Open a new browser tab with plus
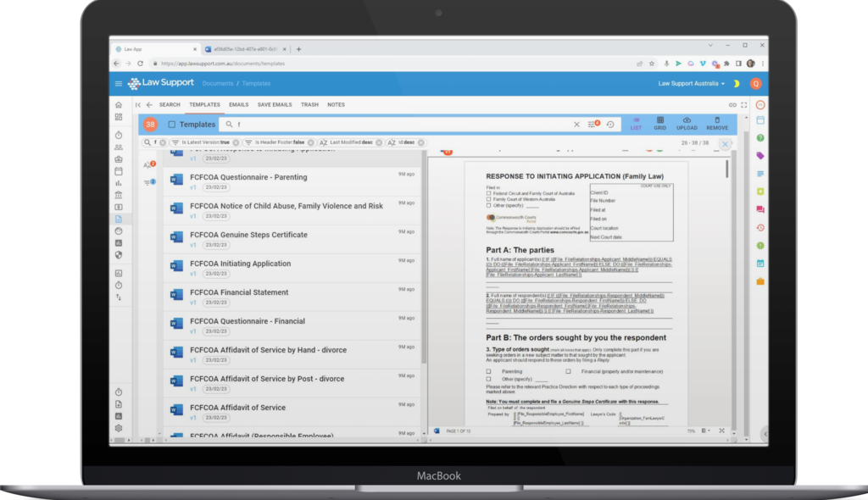The image size is (868, 500). coord(299,49)
